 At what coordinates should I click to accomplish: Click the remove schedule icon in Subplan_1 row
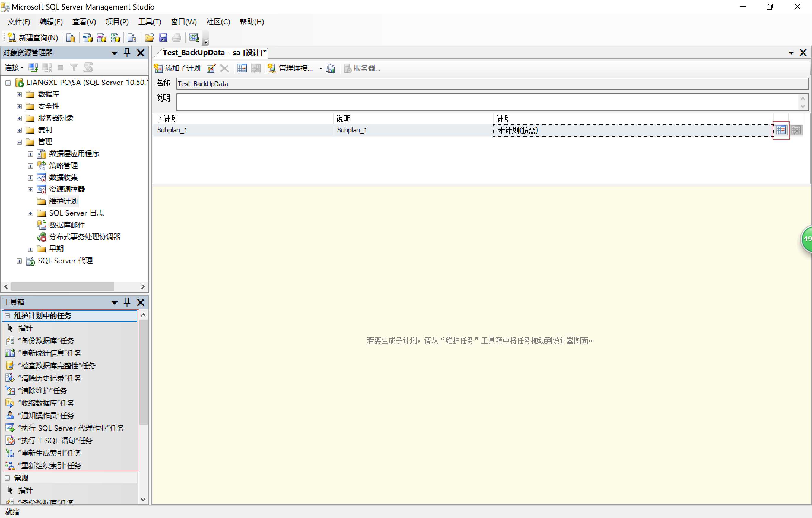(796, 130)
